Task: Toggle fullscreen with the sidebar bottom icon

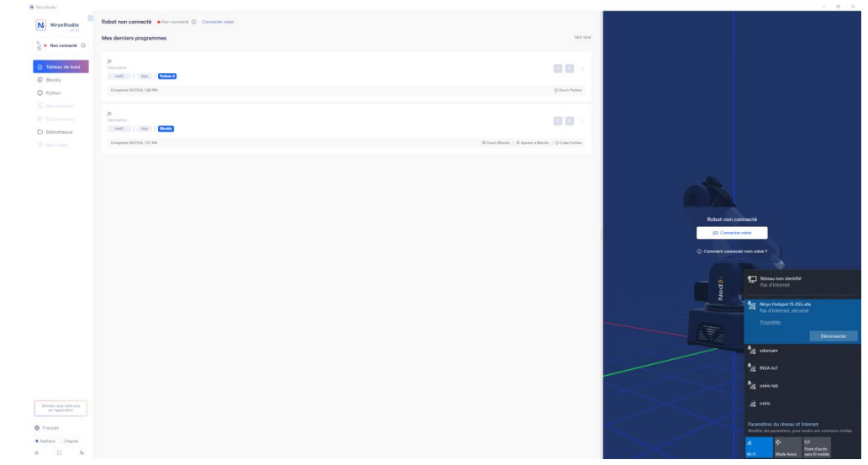Action: pos(59,452)
